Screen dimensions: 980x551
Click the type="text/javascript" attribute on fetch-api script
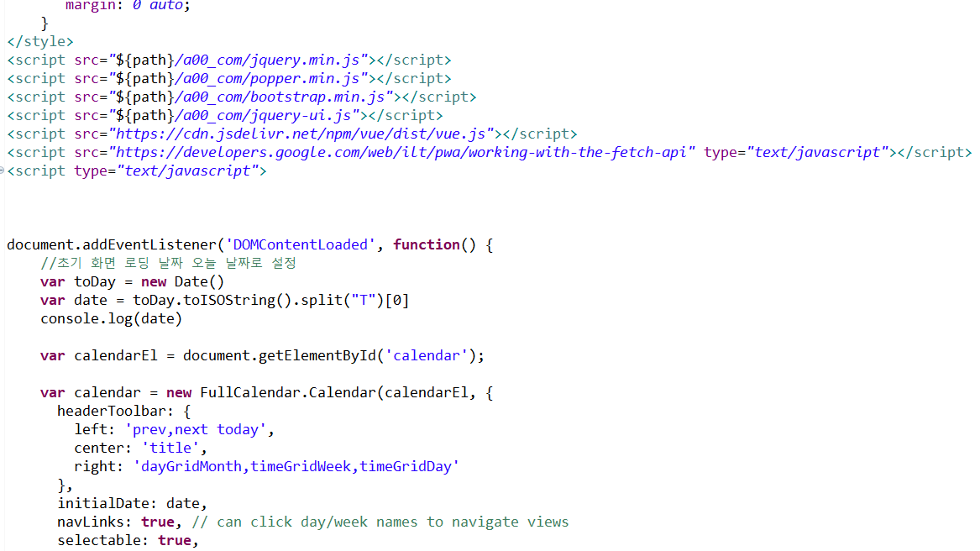tap(796, 152)
